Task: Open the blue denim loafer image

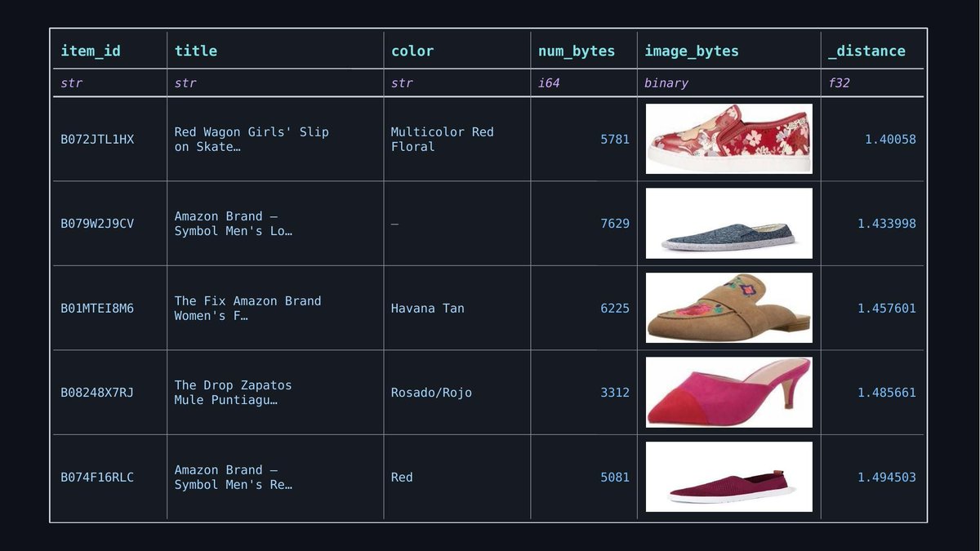Action: (x=729, y=224)
